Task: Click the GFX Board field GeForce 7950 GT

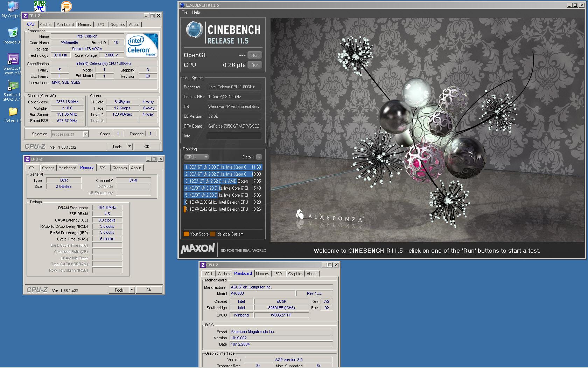Action: click(x=234, y=126)
